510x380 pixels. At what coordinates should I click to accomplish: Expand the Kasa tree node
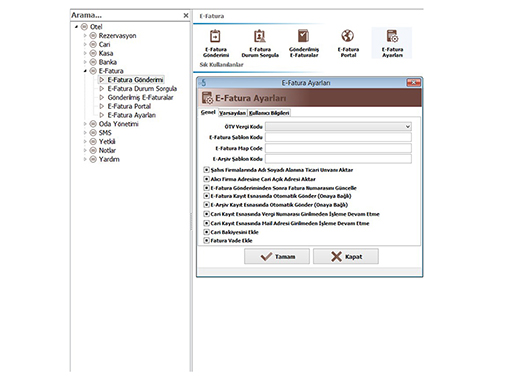(x=85, y=53)
